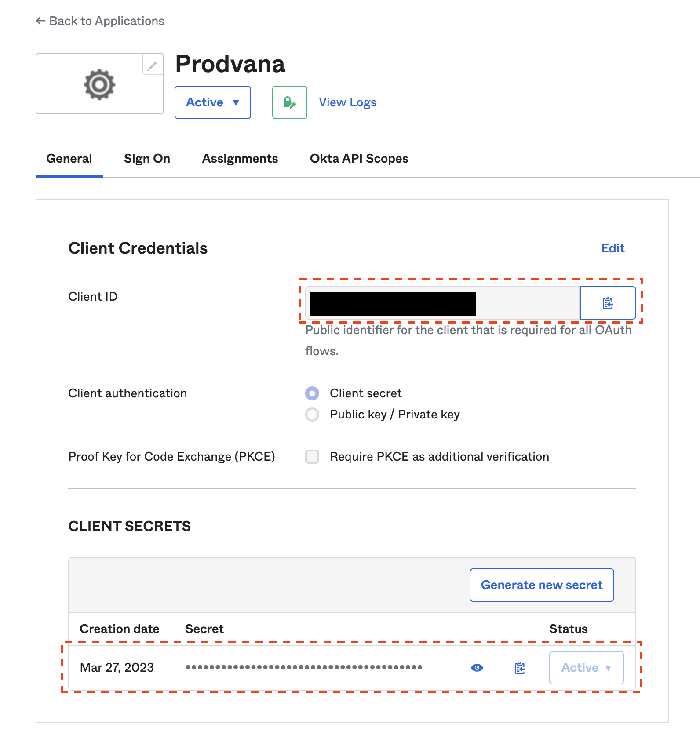Click the Public identifier description text
Screen dimensions: 700x742
[x=469, y=341]
